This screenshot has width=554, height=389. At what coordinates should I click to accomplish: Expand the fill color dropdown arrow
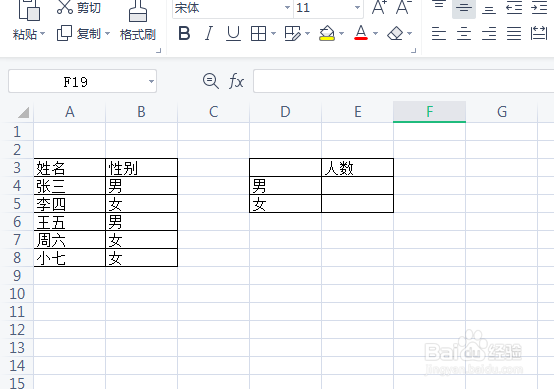click(x=341, y=34)
